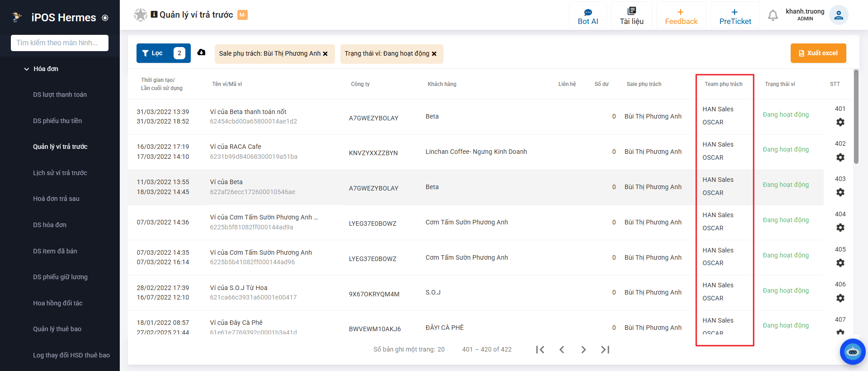This screenshot has width=868, height=371.
Task: Open Tài liệu documentation
Action: click(x=632, y=15)
